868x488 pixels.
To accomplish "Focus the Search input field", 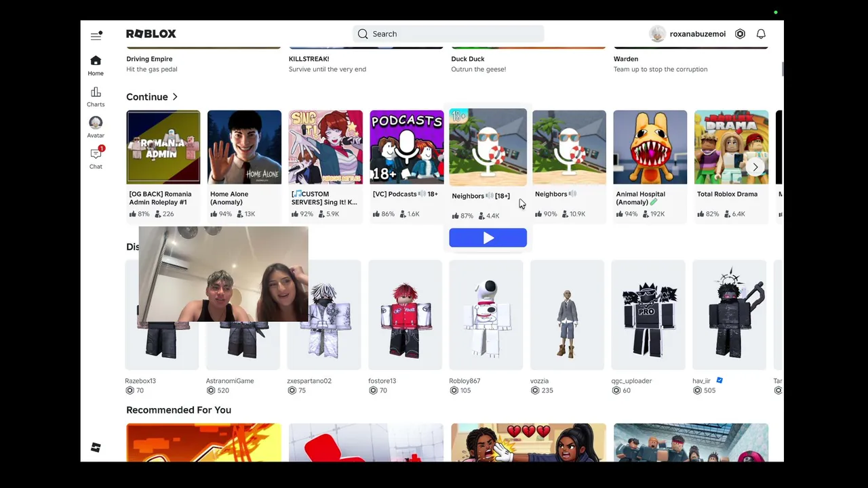I will point(448,34).
